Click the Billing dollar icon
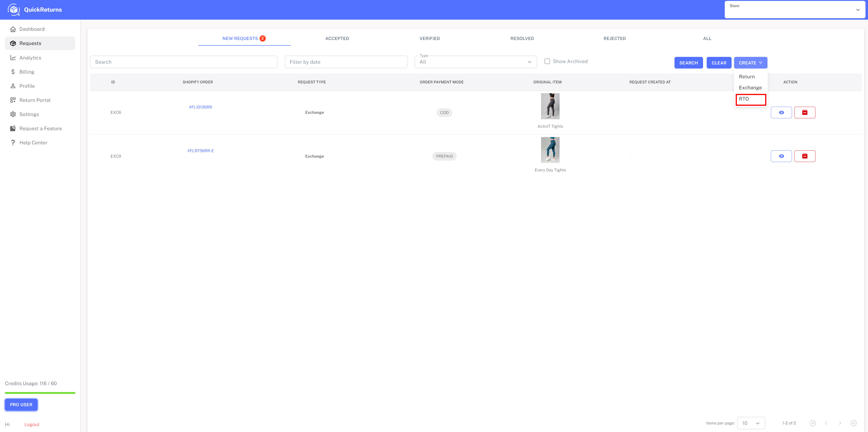This screenshot has width=868, height=432. (13, 72)
